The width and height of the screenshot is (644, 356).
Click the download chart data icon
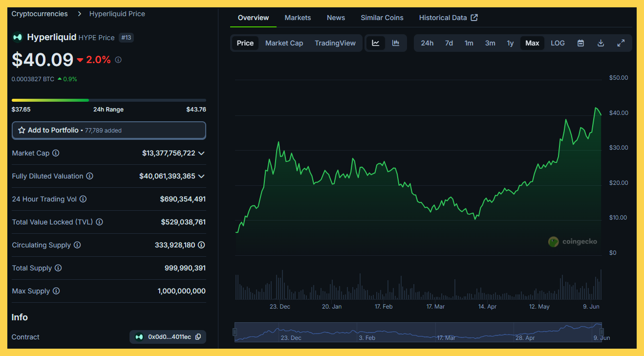[601, 43]
